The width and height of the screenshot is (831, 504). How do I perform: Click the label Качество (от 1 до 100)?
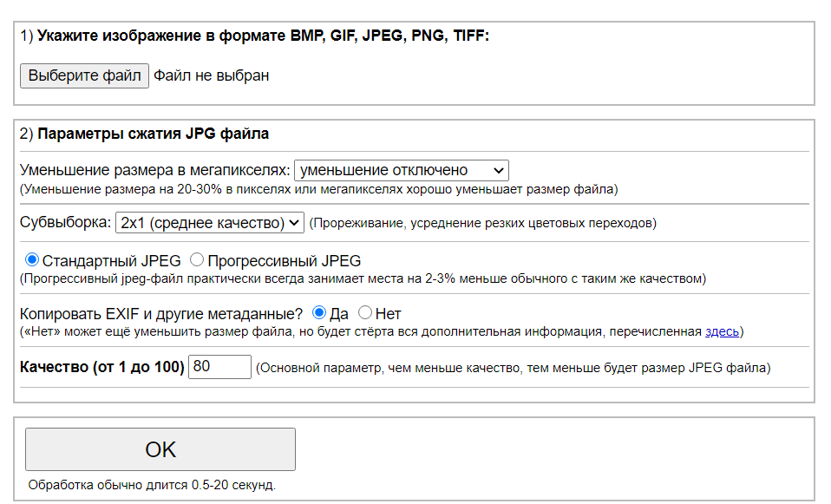pyautogui.click(x=101, y=367)
